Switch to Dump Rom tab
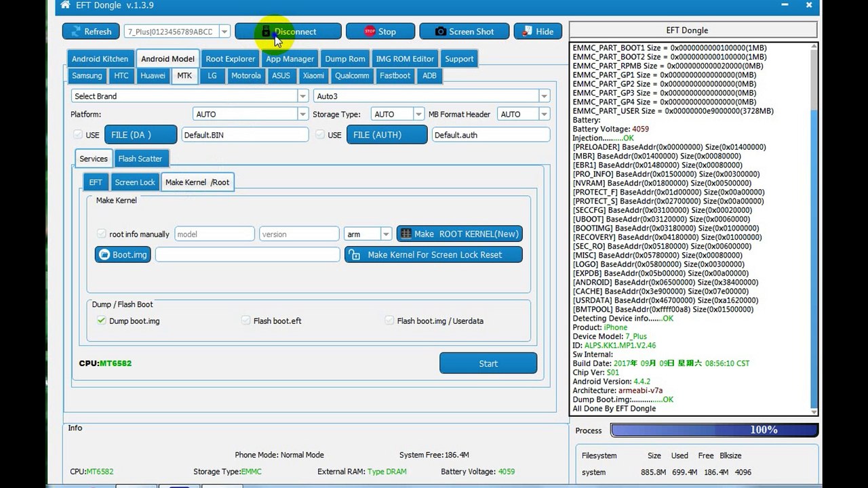The image size is (868, 488). coord(345,59)
